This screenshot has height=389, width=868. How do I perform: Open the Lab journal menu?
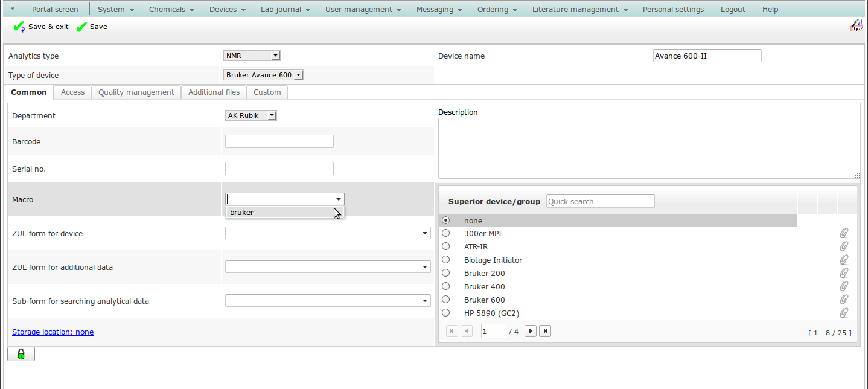pyautogui.click(x=285, y=10)
